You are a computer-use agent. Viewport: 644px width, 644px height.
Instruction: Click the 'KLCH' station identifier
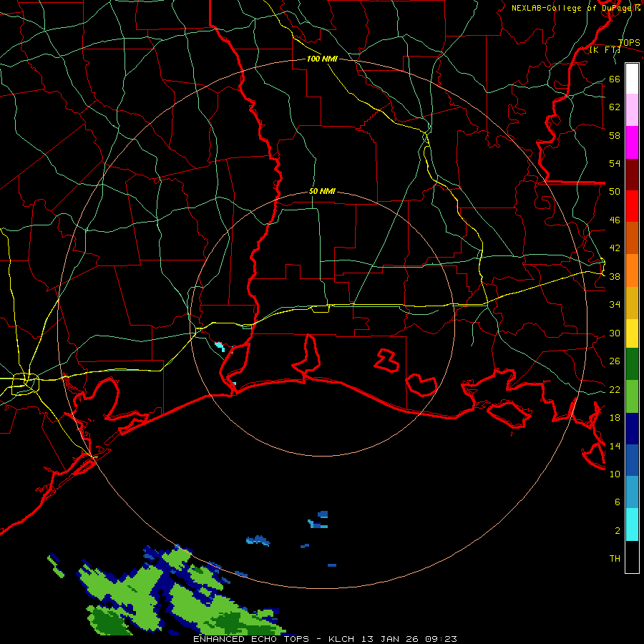click(341, 639)
